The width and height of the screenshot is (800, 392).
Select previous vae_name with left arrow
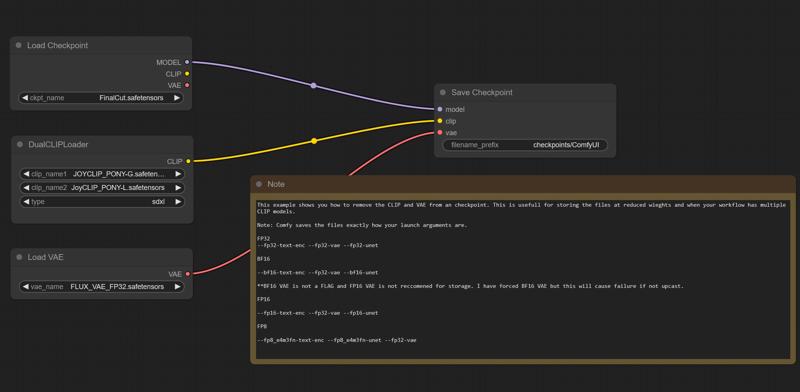tap(26, 287)
